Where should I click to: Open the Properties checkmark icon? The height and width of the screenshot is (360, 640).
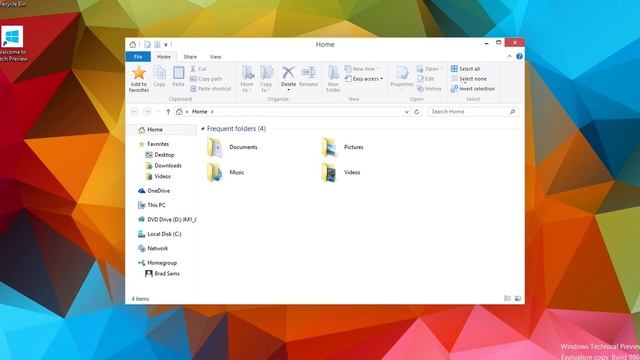[402, 73]
